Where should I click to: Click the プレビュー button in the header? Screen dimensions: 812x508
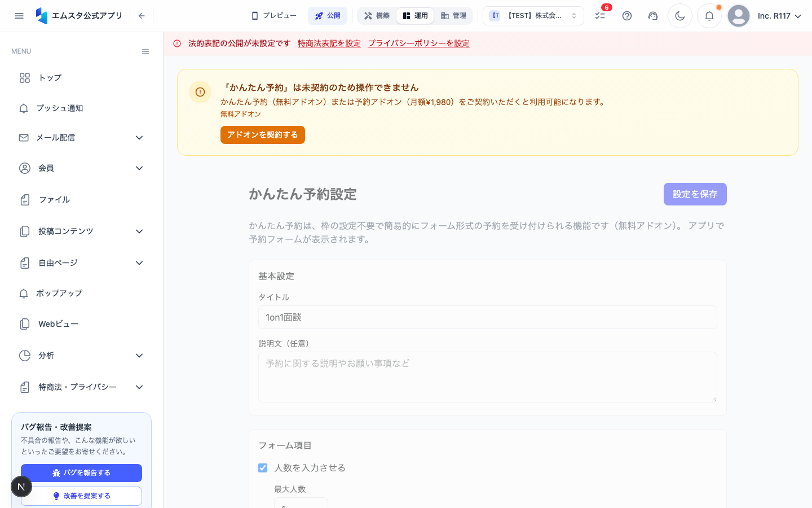point(273,16)
